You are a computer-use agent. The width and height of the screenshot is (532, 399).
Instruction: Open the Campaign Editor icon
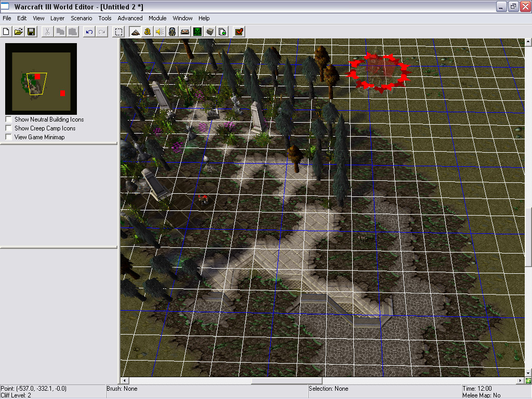(x=185, y=32)
